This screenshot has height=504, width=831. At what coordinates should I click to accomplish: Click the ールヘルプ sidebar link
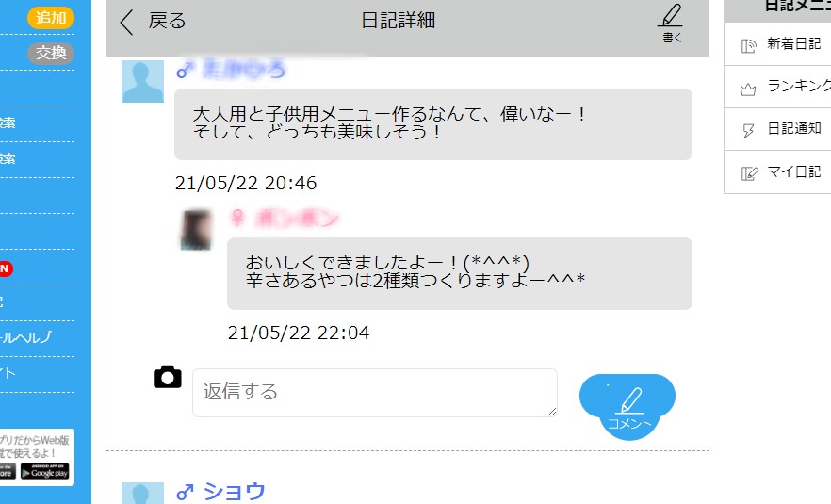(x=25, y=337)
